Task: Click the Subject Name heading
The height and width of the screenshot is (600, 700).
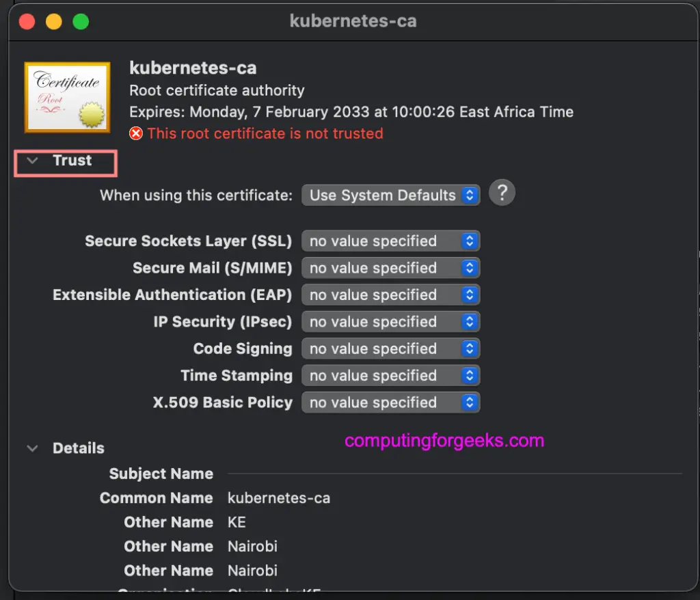Action: [x=161, y=474]
